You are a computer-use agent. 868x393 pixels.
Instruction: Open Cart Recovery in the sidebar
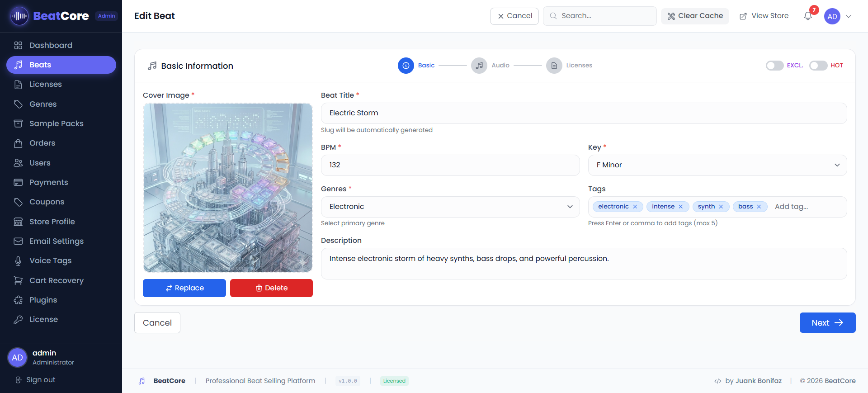(56, 280)
